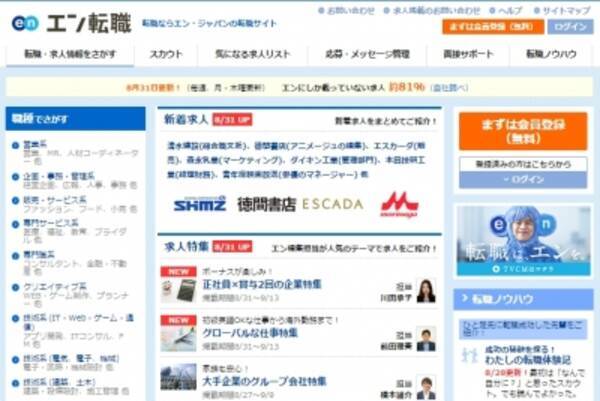Click the bullet icon beside クリエイティブ系

click(x=15, y=287)
